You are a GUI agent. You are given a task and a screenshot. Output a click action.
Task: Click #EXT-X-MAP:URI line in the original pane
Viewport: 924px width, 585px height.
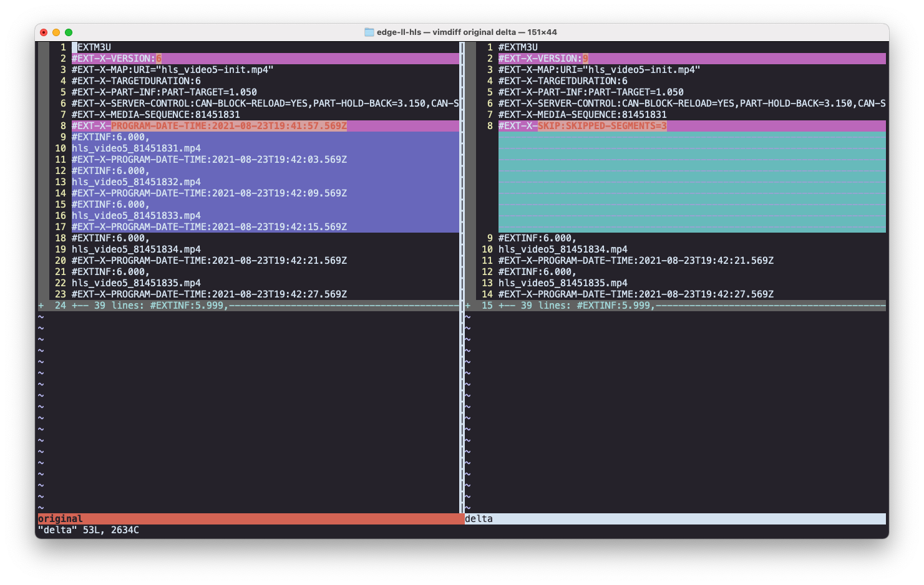(173, 70)
